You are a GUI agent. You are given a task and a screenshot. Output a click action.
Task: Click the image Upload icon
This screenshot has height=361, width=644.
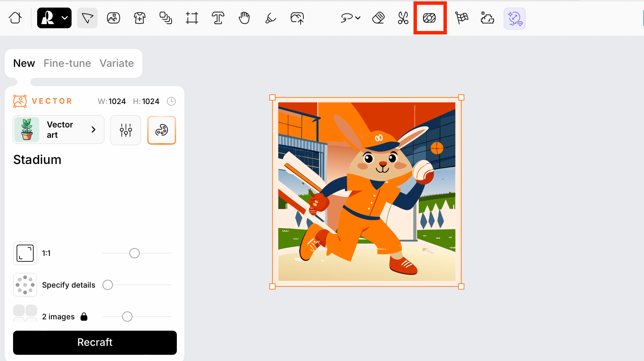(x=297, y=18)
